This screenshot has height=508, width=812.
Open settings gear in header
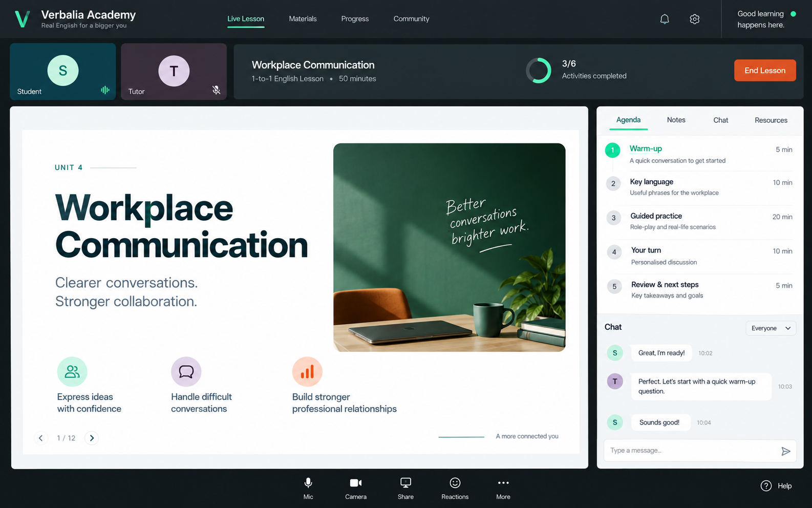coord(694,19)
